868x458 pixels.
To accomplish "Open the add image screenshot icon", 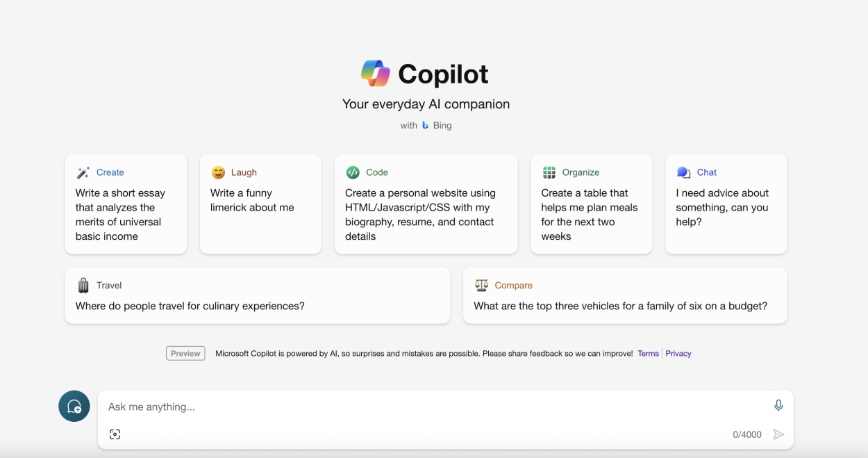I will pos(115,434).
